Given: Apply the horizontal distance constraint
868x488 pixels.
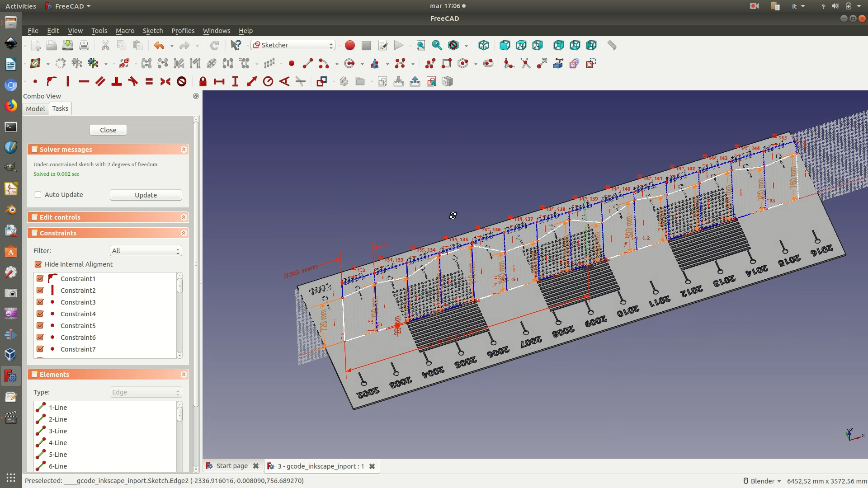Looking at the screenshot, I should tap(219, 82).
